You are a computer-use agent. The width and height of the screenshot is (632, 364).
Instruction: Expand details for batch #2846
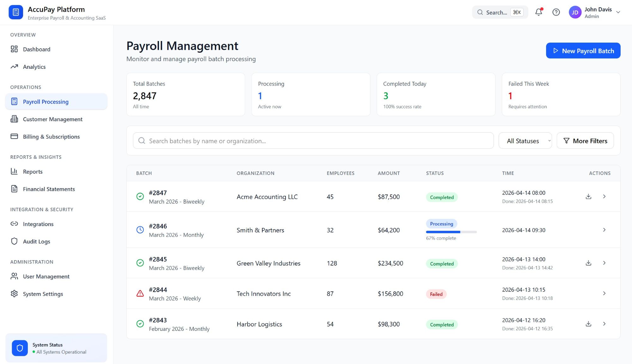point(604,230)
